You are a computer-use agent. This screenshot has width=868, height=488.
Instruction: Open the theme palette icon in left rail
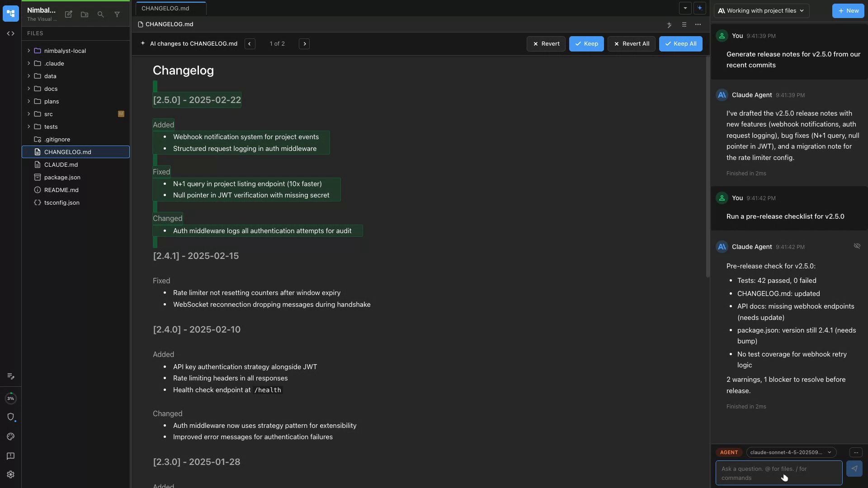click(11, 436)
